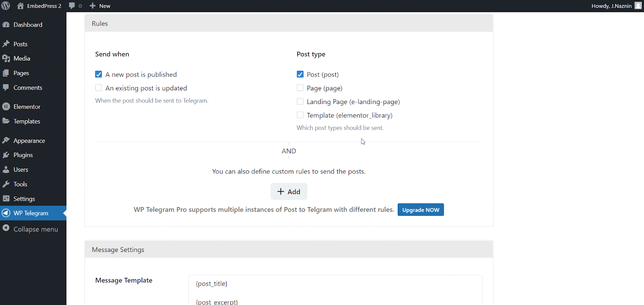Uncheck the Post (post) type checkbox
644x305 pixels.
pos(300,74)
